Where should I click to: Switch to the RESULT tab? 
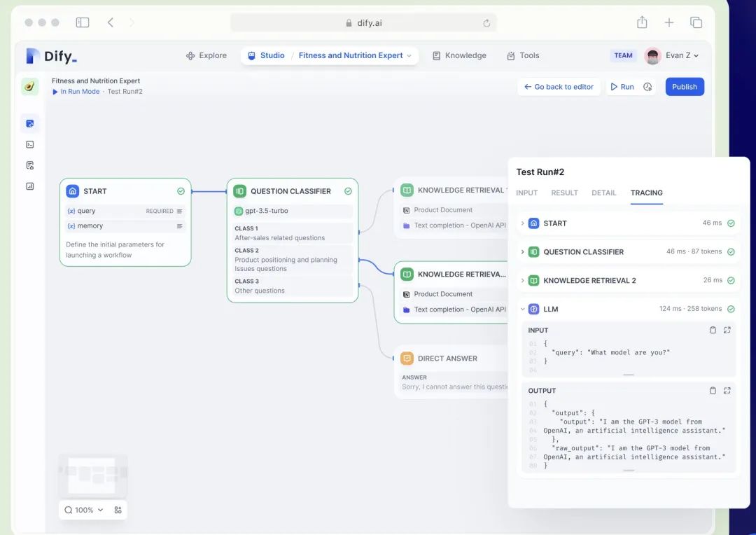pos(564,193)
